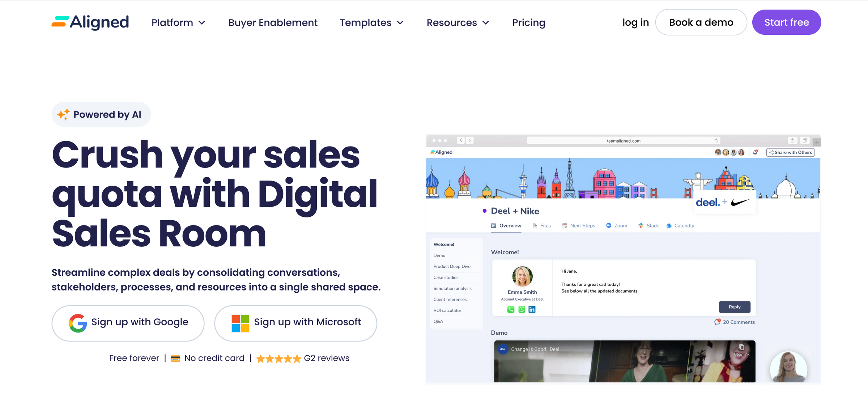Sign up with Google
This screenshot has width=868, height=394.
coord(128,323)
